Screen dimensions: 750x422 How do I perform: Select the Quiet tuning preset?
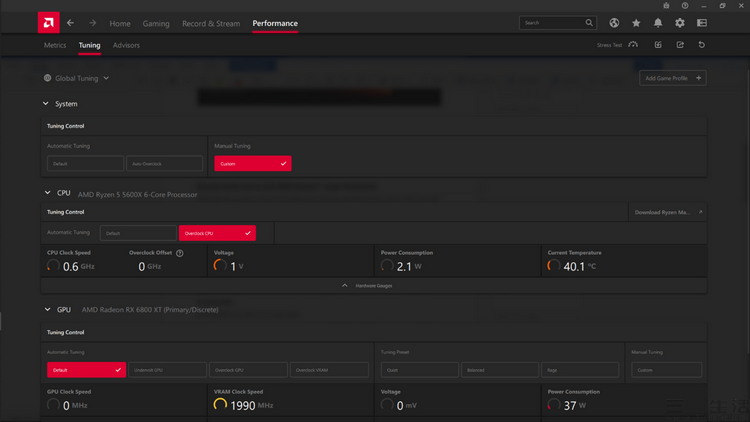click(x=419, y=370)
